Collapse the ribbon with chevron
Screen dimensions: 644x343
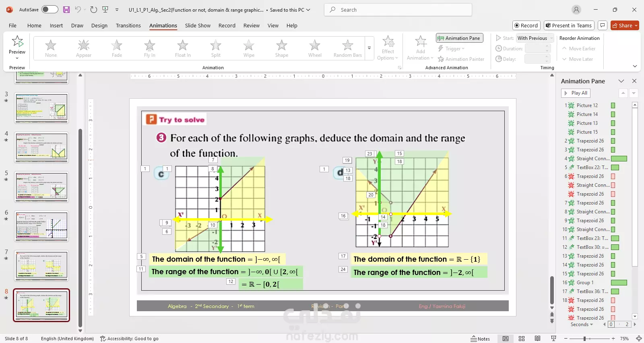coord(635,66)
